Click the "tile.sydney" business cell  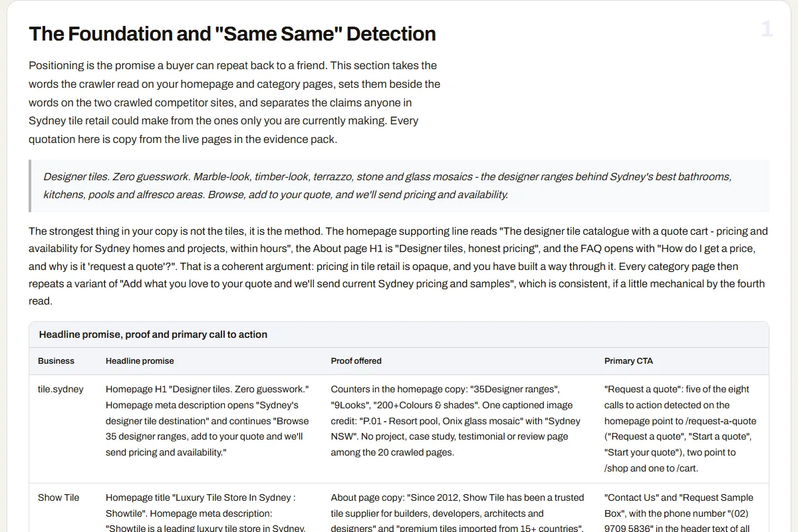pos(61,389)
